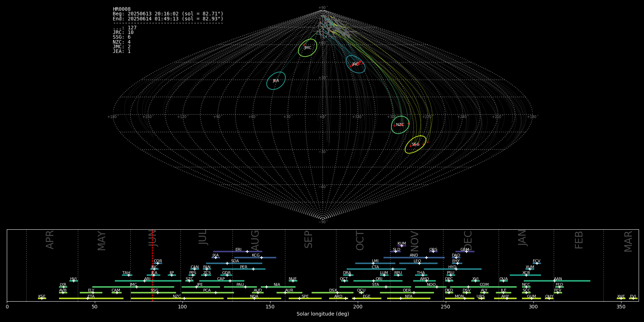
Task: Click the DRA shower label in the timeline
Action: click(347, 273)
